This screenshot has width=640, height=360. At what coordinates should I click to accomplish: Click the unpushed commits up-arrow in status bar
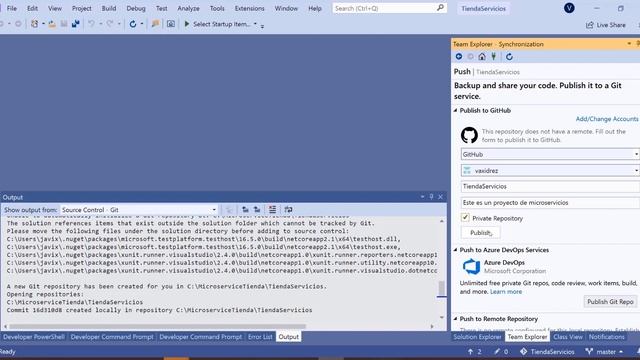pos(470,351)
